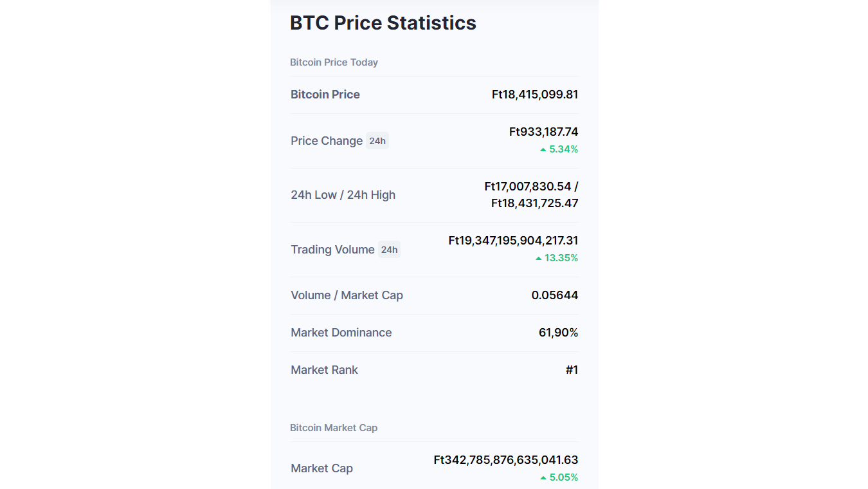Screen dimensions: 868x489
Task: Click the Bitcoin Price Today section label
Action: click(334, 62)
